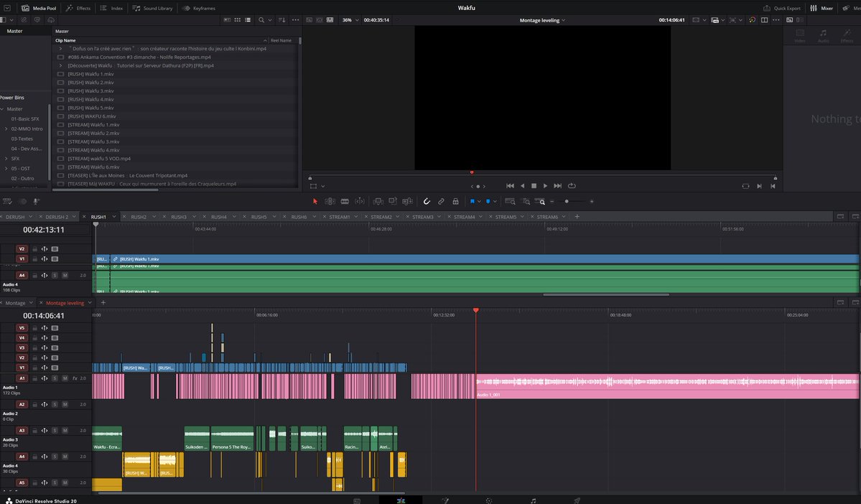Jump to first frame in viewer
The height and width of the screenshot is (504, 861).
(x=510, y=186)
